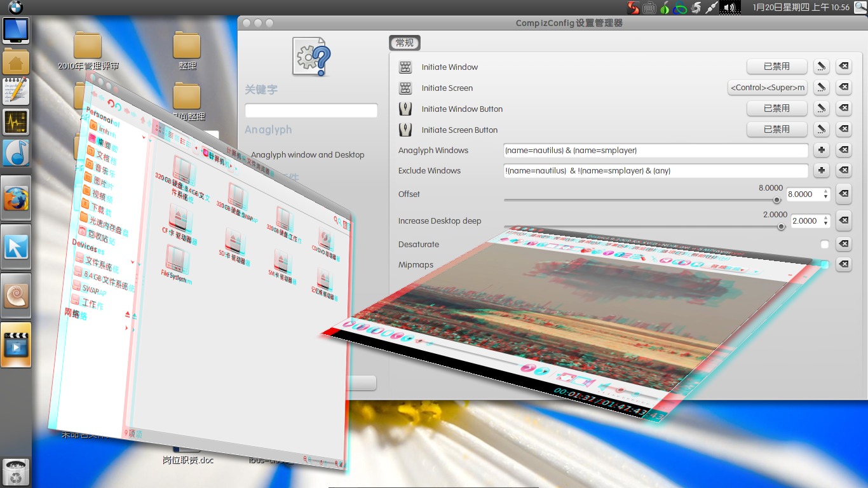868x488 pixels.
Task: Launch Firefox from the dock
Action: (x=16, y=198)
